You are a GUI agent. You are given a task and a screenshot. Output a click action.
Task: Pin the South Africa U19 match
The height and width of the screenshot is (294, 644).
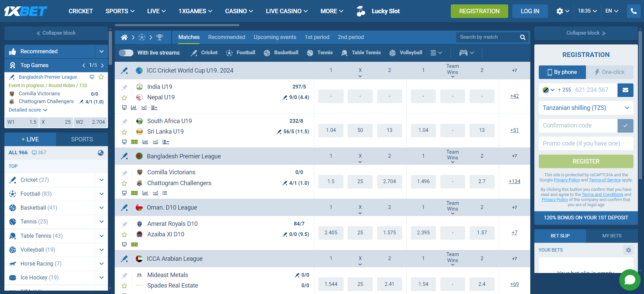pos(124,122)
